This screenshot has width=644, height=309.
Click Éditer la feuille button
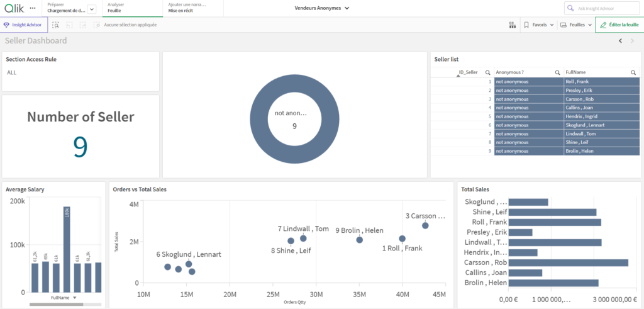tap(619, 25)
